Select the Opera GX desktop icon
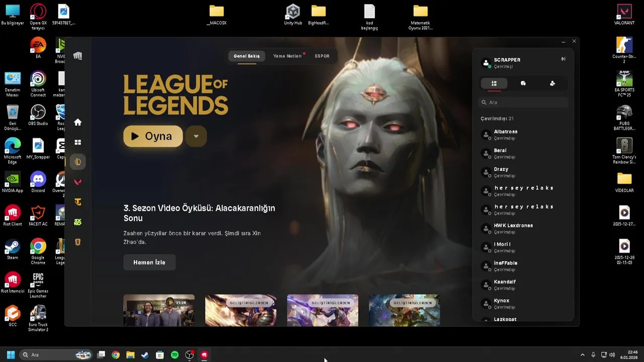The height and width of the screenshot is (362, 644). coord(38,17)
